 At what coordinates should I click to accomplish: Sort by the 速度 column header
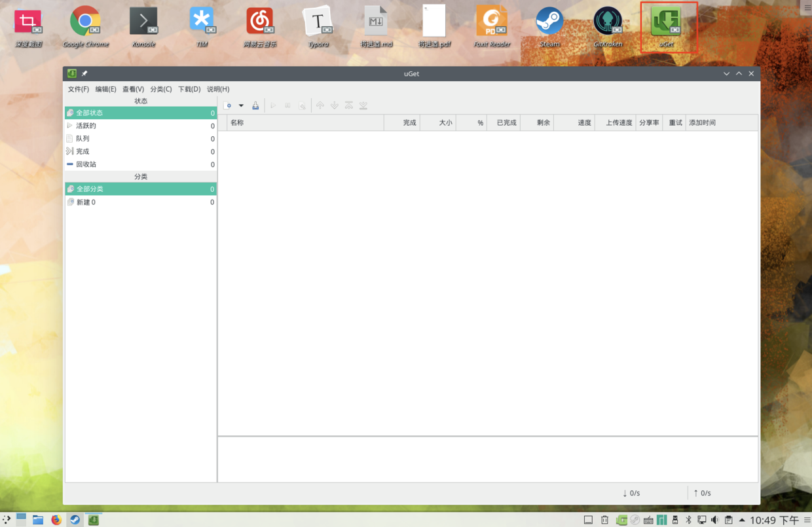[574, 122]
